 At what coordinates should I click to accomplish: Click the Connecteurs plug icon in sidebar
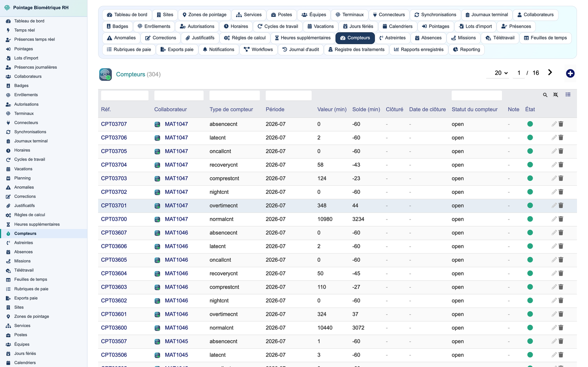point(8,123)
